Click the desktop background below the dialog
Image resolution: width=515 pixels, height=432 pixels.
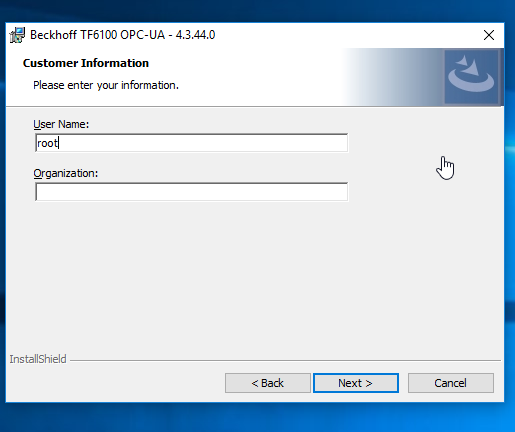tap(257, 417)
